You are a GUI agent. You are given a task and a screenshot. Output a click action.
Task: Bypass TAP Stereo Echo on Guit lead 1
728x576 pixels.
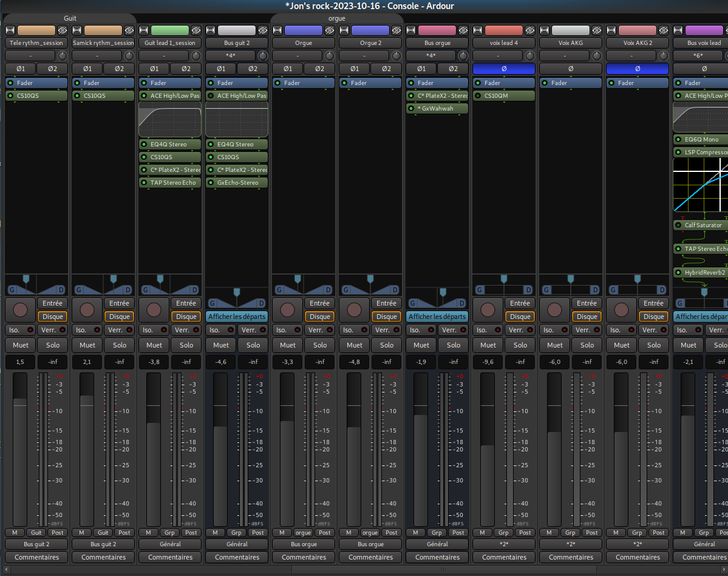click(x=145, y=182)
